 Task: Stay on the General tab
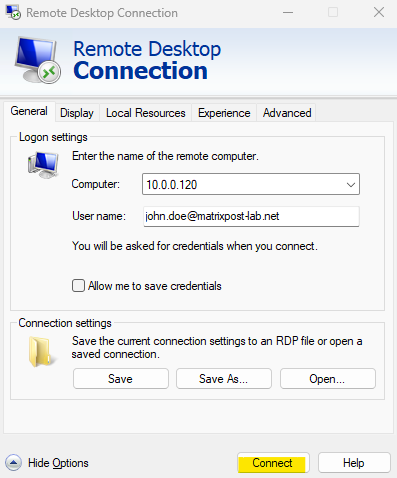pos(29,111)
